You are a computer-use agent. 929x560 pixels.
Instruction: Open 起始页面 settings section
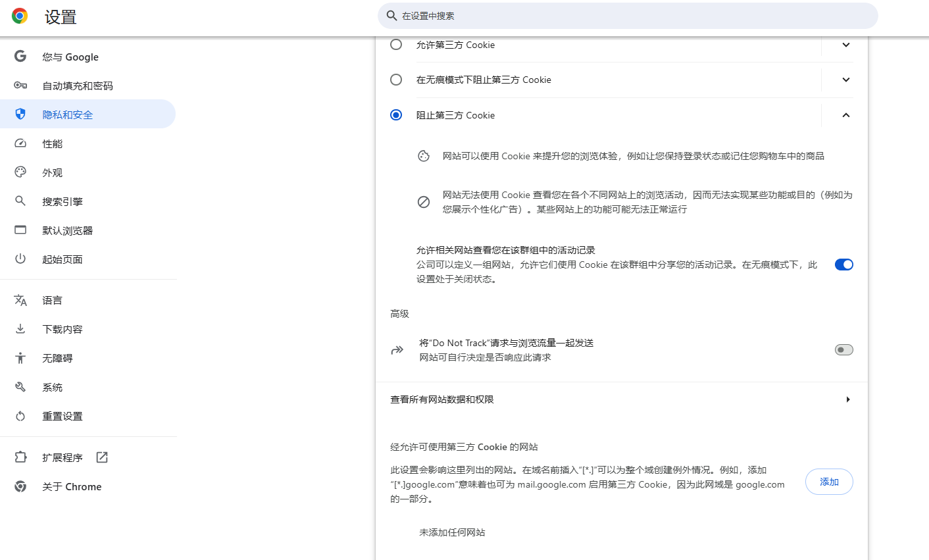click(88, 259)
